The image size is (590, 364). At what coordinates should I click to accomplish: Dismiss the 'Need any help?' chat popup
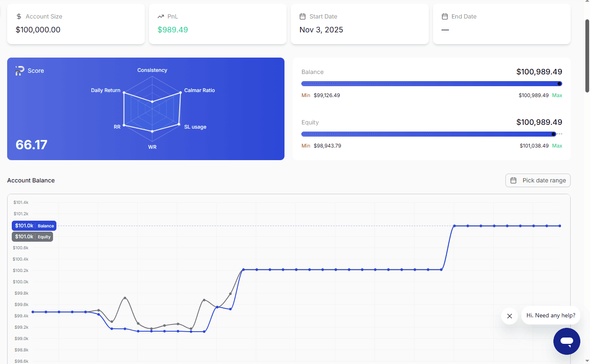click(509, 316)
